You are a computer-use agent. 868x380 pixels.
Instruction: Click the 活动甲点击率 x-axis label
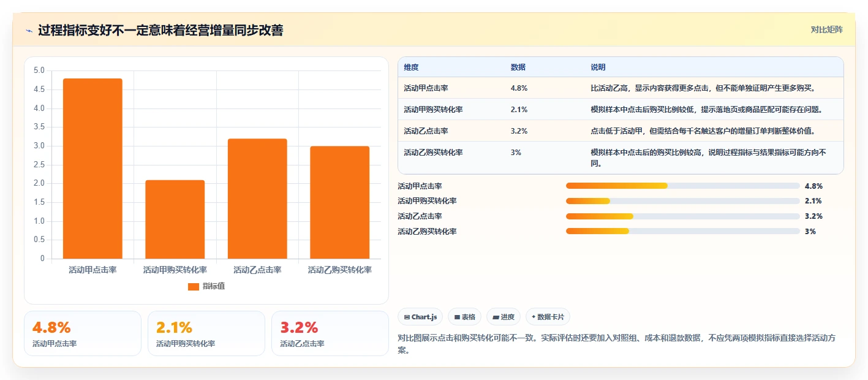[x=92, y=270]
